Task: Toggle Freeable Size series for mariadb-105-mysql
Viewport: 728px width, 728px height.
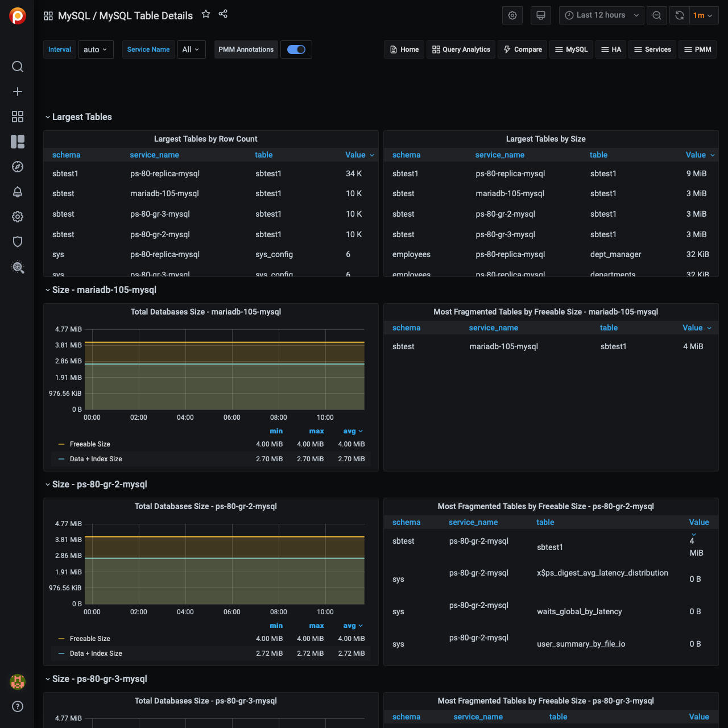Action: pos(90,444)
